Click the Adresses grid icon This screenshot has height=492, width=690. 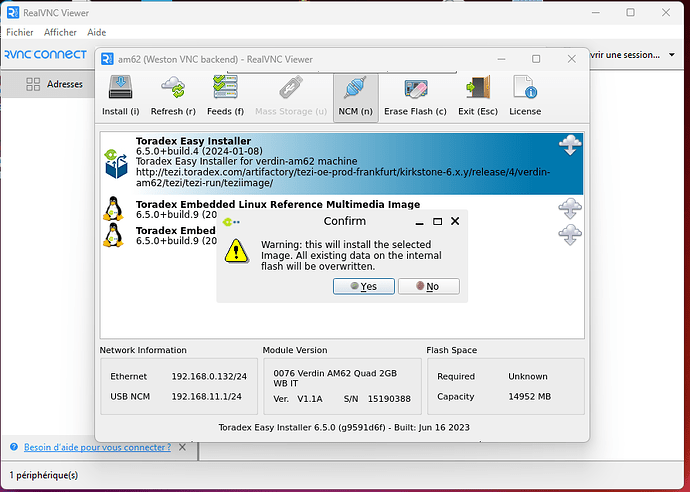33,84
